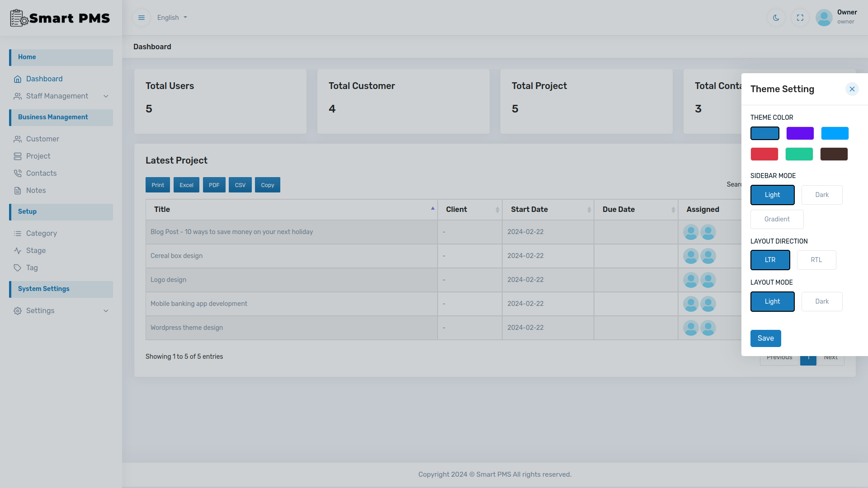Expand the Staff Management menu
Image resolution: width=868 pixels, height=488 pixels.
click(x=57, y=96)
